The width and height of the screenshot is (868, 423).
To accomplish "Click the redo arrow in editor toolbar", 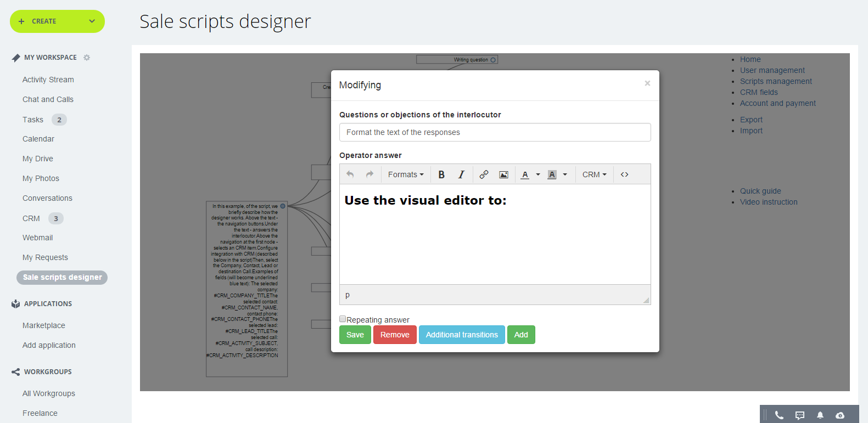I will [x=369, y=174].
